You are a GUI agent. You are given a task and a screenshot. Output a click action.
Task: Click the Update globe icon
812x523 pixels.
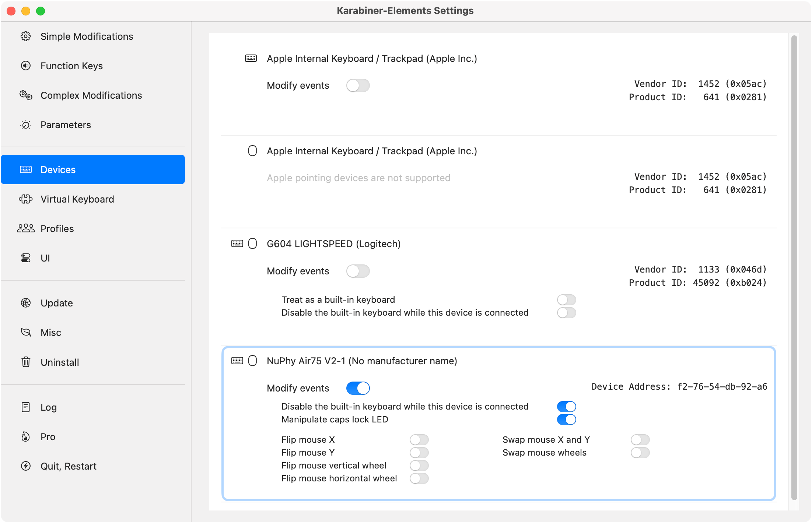(25, 303)
